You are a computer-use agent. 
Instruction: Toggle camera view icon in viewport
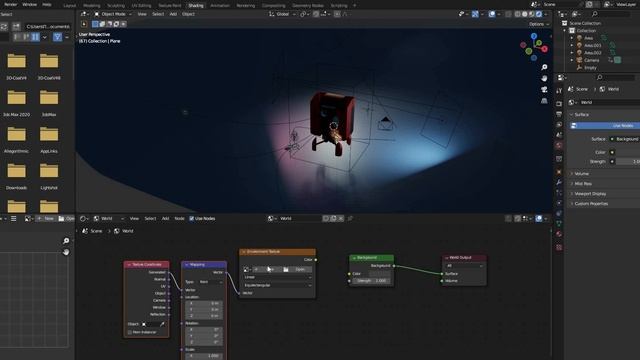click(x=544, y=89)
